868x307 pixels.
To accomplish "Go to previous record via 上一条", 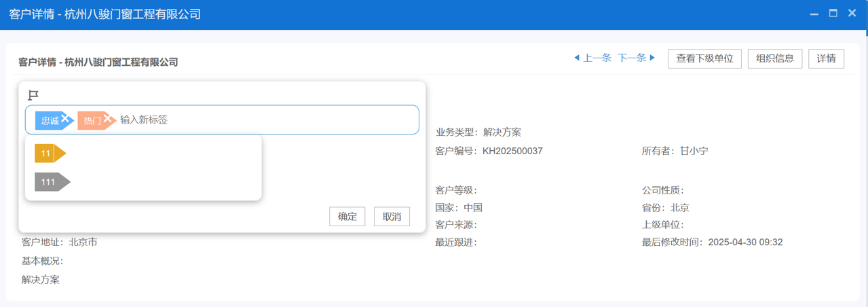I will [592, 58].
